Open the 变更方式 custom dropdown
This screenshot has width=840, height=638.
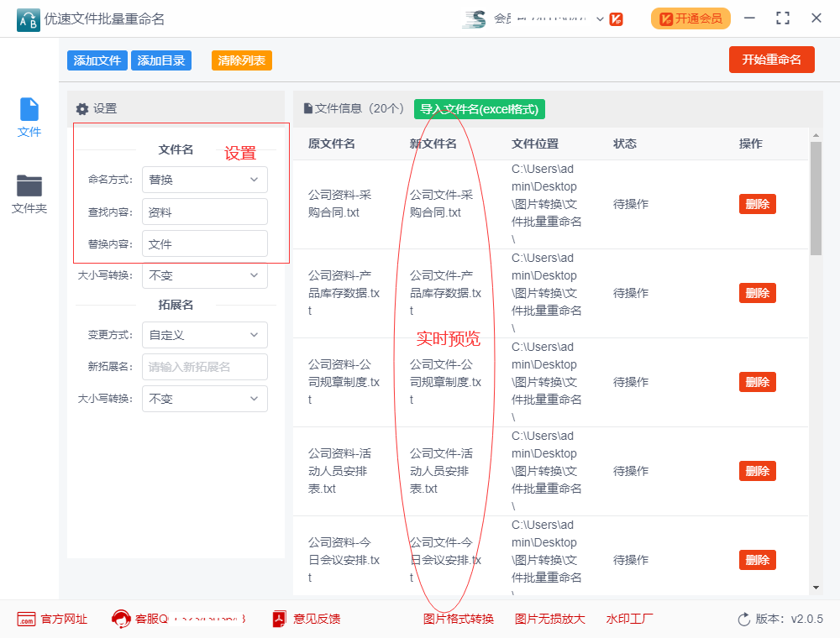pos(204,335)
